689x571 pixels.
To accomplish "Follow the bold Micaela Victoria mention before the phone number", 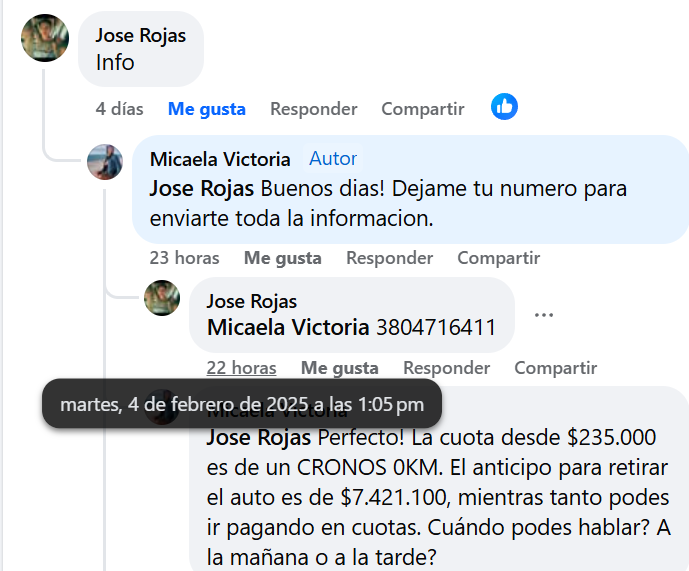I will pyautogui.click(x=288, y=327).
